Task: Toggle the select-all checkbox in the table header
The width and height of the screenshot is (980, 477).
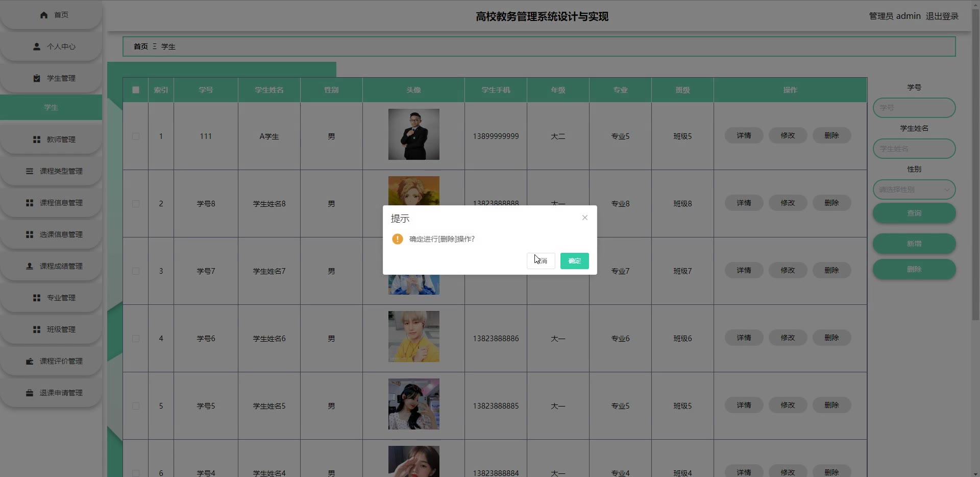Action: (x=136, y=90)
